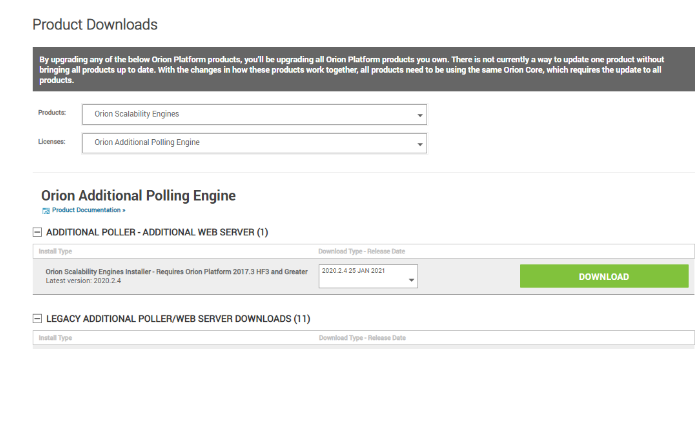Click the Additional Poller - Additional Web Server title
This screenshot has height=431, width=700.
pyautogui.click(x=157, y=232)
